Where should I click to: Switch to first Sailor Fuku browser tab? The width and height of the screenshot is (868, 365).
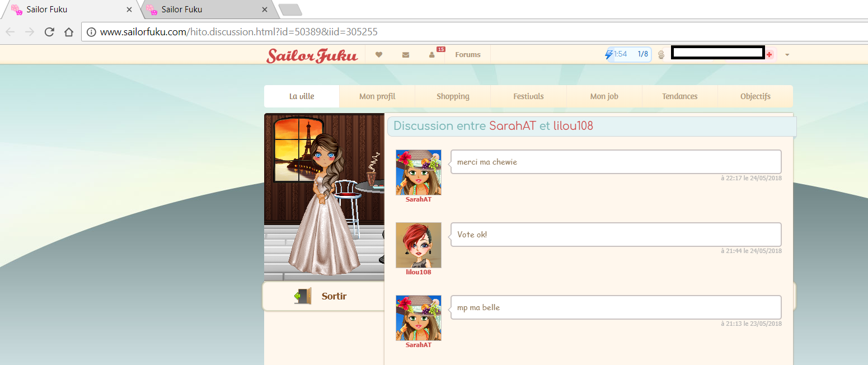point(70,10)
